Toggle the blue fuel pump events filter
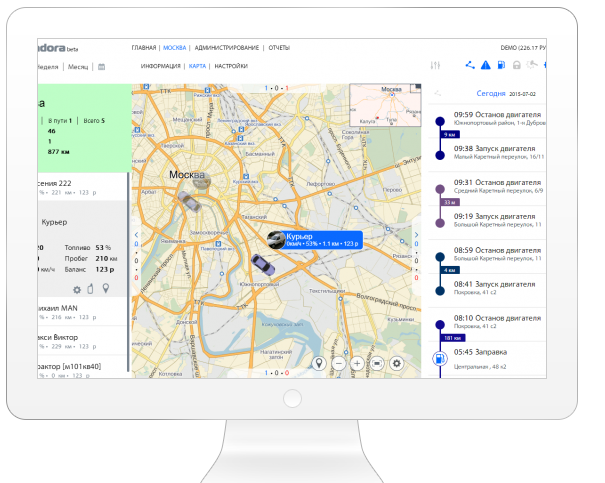 click(501, 65)
